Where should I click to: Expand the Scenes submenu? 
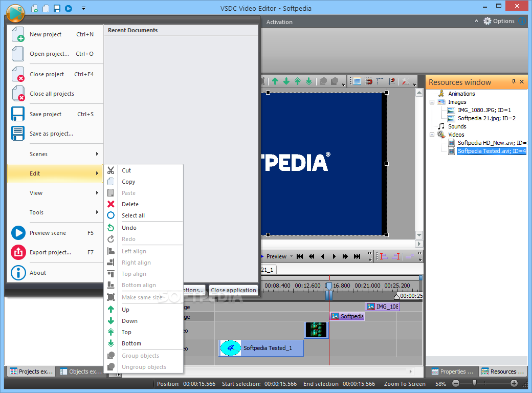tap(55, 154)
